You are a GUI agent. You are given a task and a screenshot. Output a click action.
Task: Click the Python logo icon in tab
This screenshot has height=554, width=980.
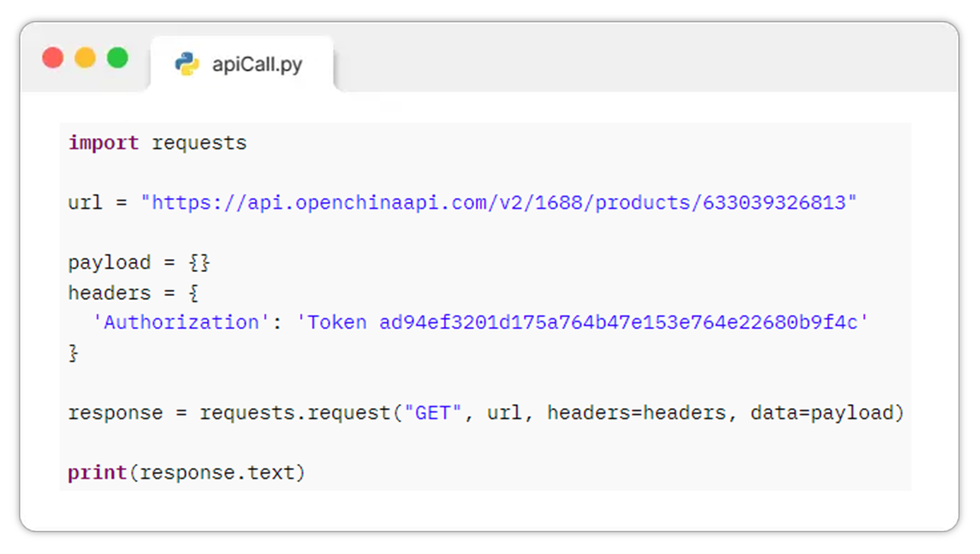click(187, 64)
